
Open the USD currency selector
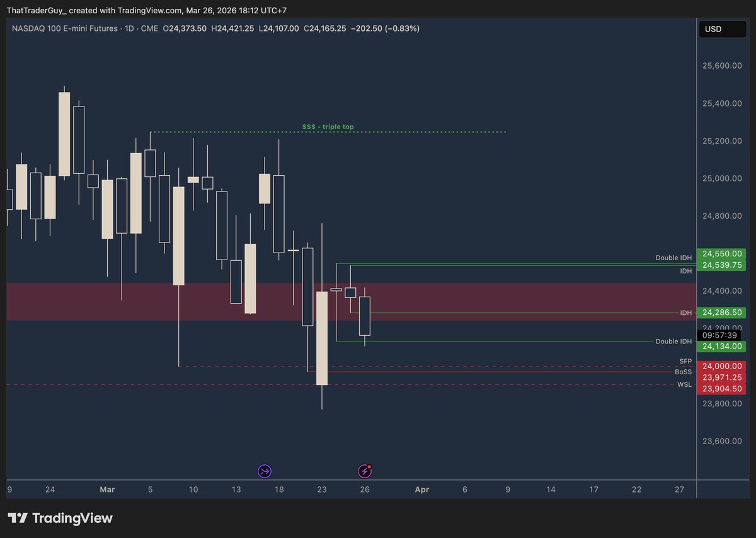(x=722, y=29)
